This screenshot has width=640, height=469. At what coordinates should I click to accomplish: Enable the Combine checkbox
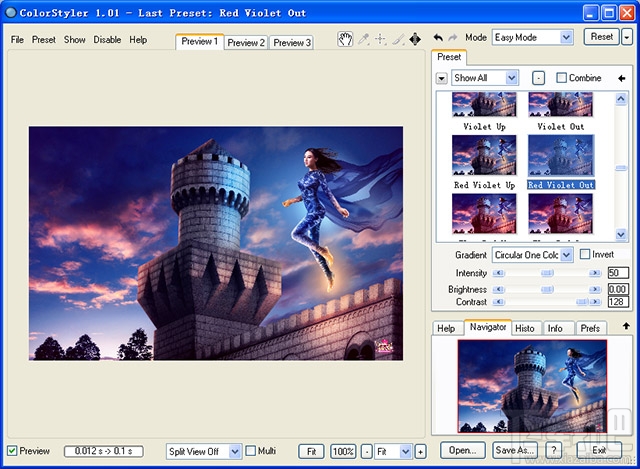point(562,78)
